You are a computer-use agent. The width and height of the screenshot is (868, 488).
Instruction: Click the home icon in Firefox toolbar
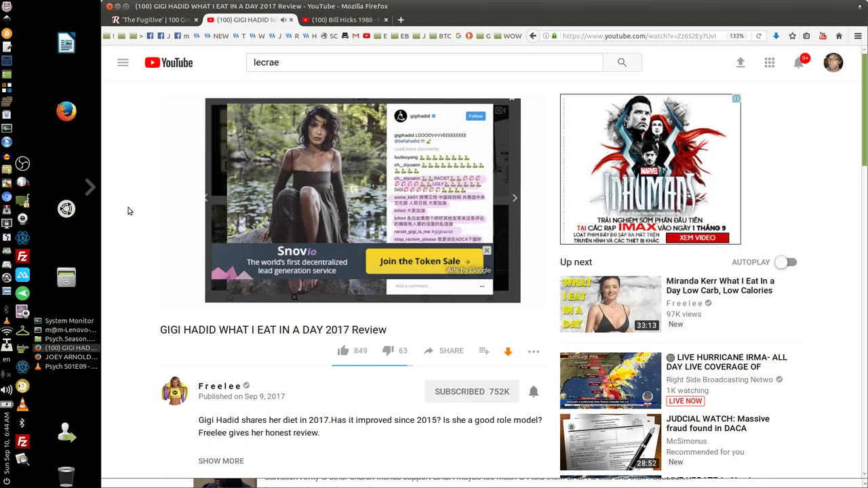tap(839, 36)
